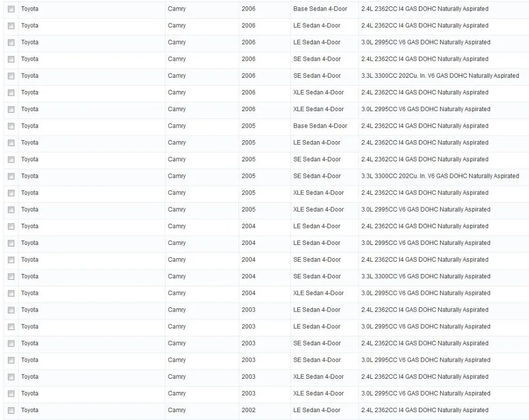Viewport: 529px width, 420px height.
Task: Tick the 2006 LE Sedan 3.0L V6 checkbox
Action: coord(11,42)
